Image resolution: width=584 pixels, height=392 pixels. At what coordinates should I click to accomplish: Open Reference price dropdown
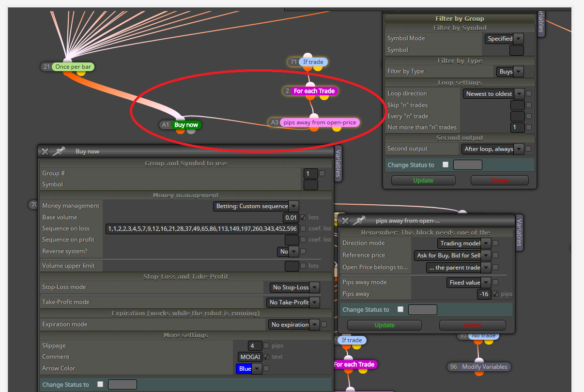[452, 256]
